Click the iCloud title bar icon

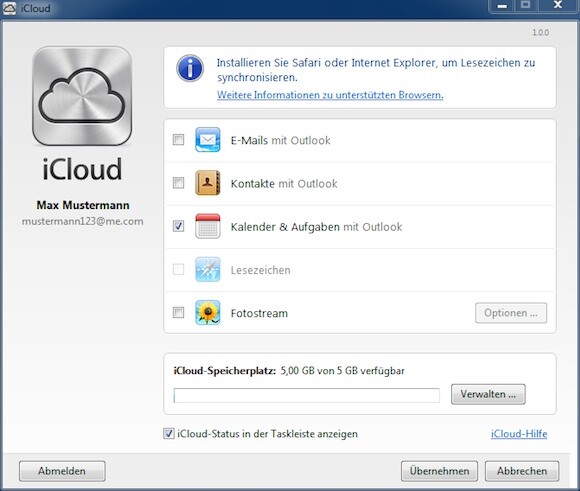click(9, 8)
